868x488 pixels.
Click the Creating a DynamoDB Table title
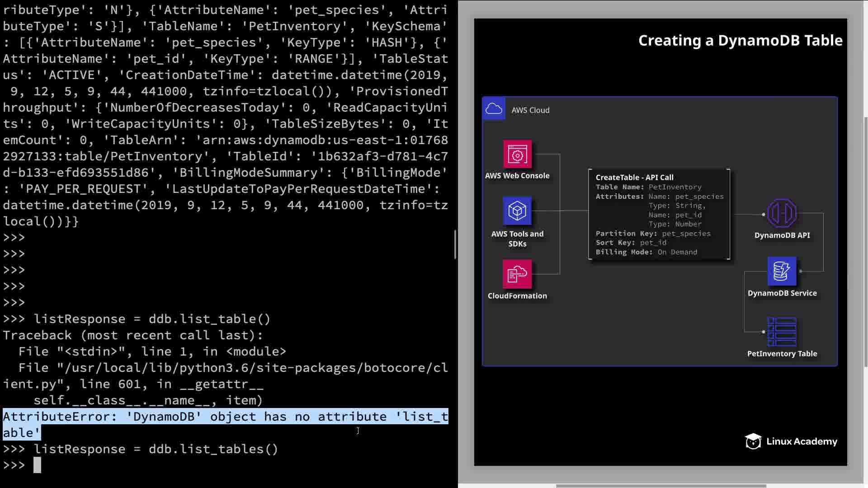[740, 41]
